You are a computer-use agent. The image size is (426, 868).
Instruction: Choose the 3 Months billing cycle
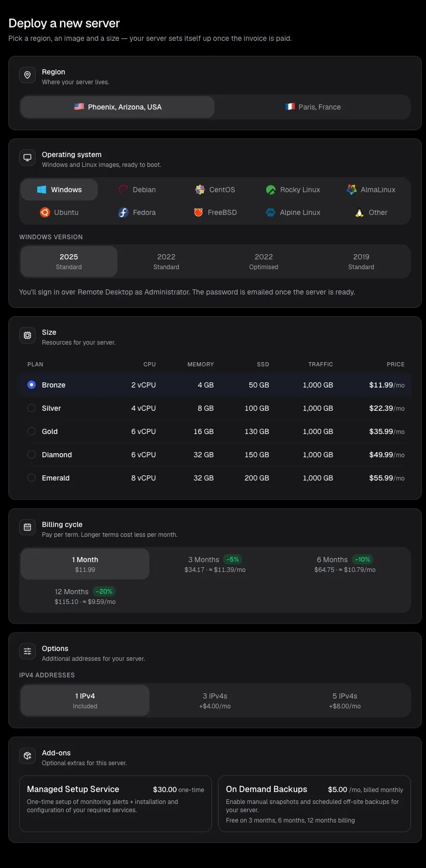click(x=215, y=564)
